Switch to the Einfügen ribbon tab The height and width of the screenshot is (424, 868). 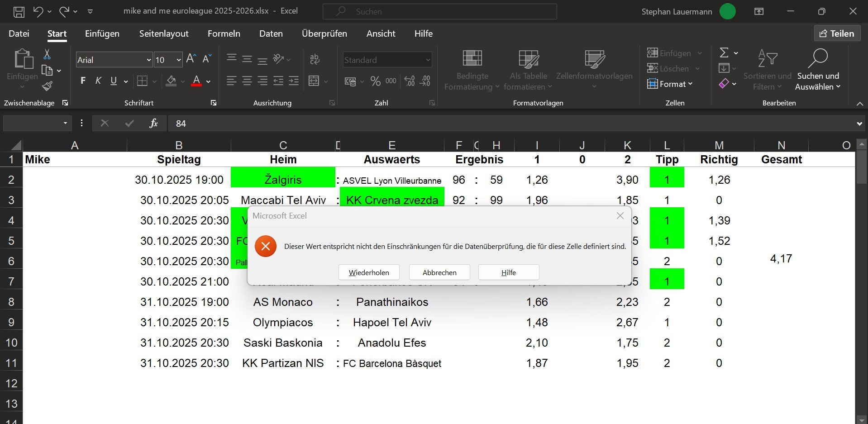pos(102,33)
